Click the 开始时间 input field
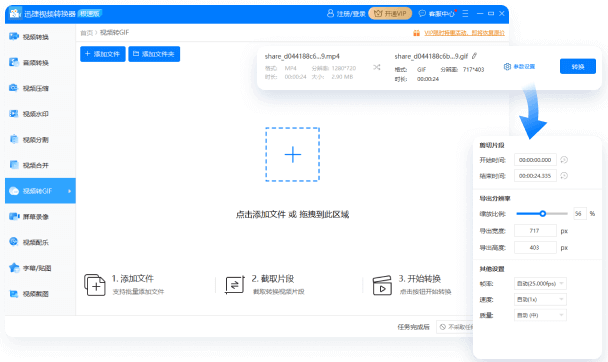Screen dimensions: 608x362 click(535, 160)
